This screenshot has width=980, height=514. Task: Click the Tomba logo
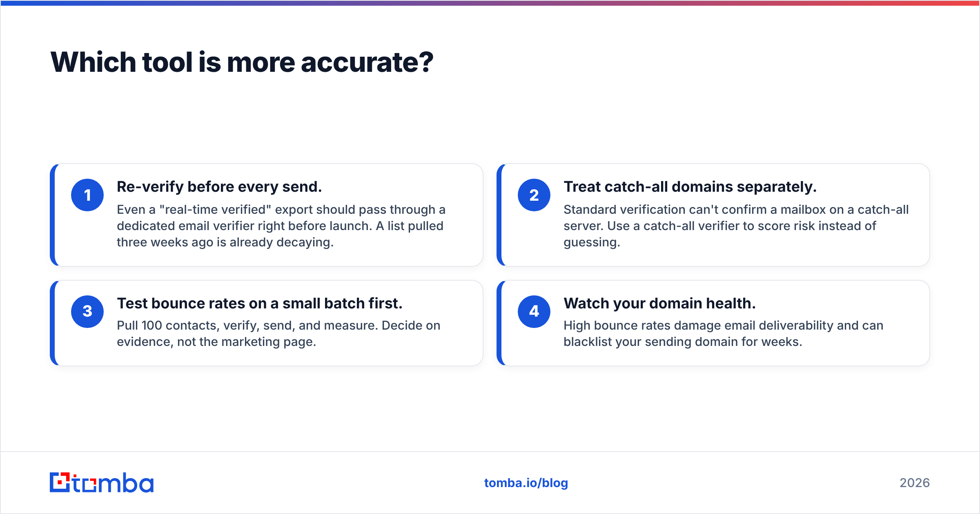coord(102,483)
